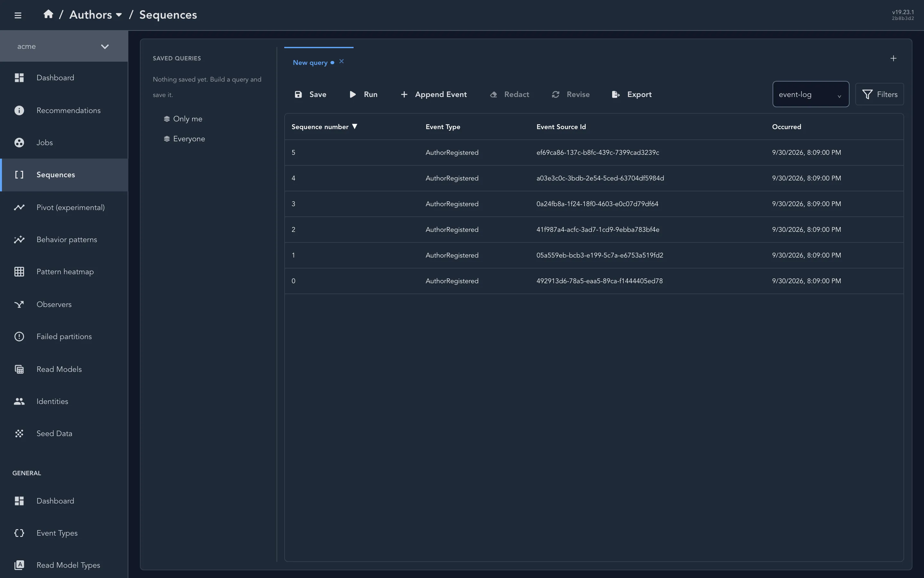
Task: Open the hamburger menu icon
Action: click(18, 15)
